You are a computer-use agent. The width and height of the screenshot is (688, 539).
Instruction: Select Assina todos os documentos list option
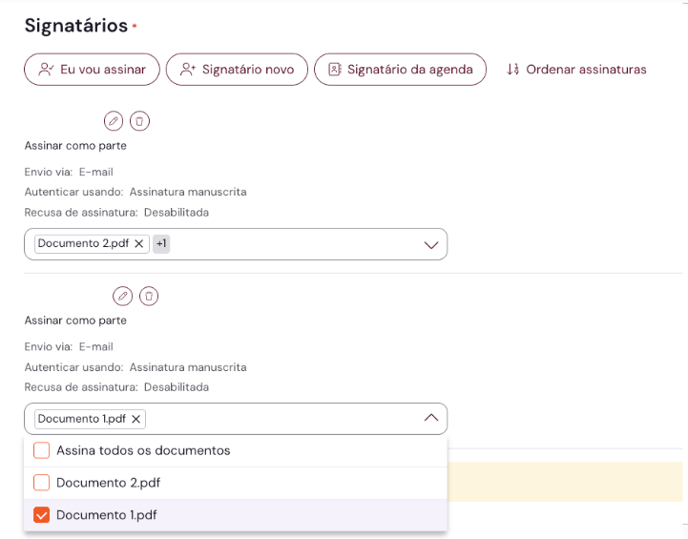143,451
